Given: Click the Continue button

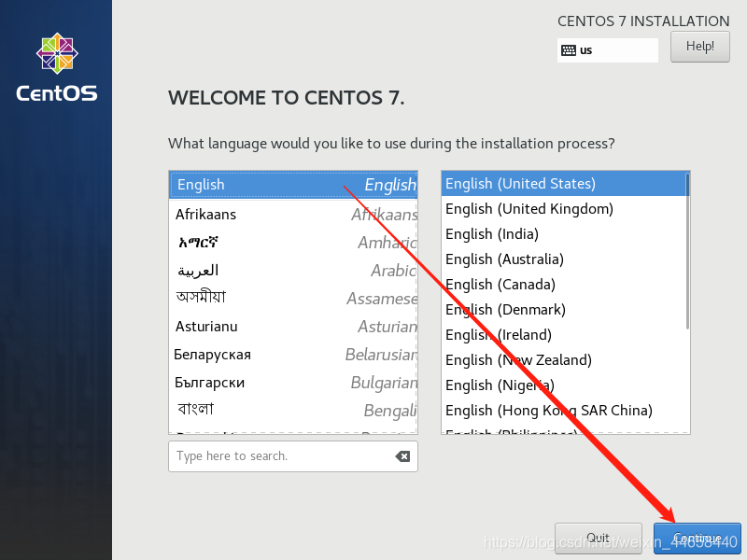Looking at the screenshot, I should coord(697,539).
